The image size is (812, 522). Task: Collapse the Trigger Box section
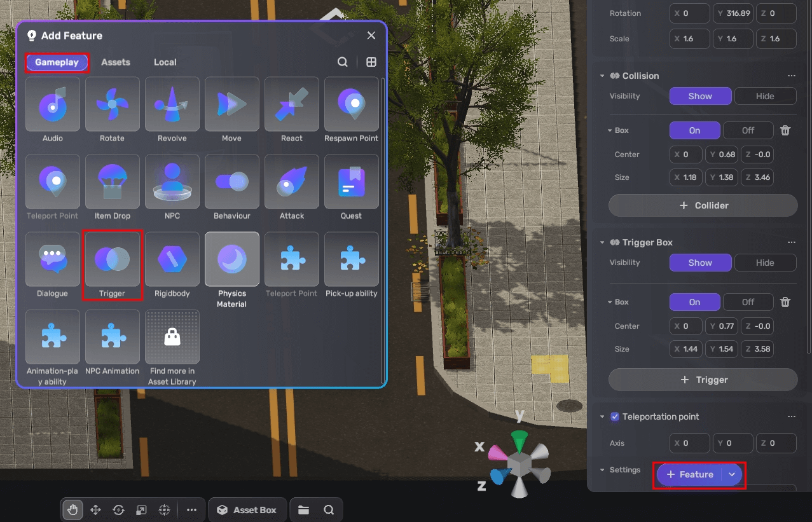(x=602, y=242)
